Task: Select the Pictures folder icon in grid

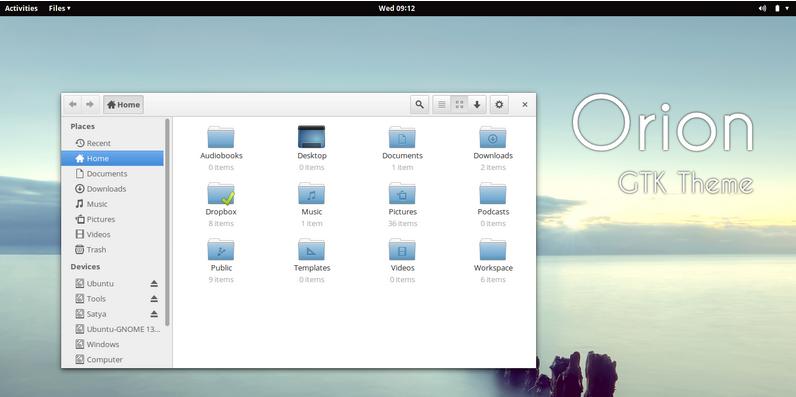Action: (402, 193)
